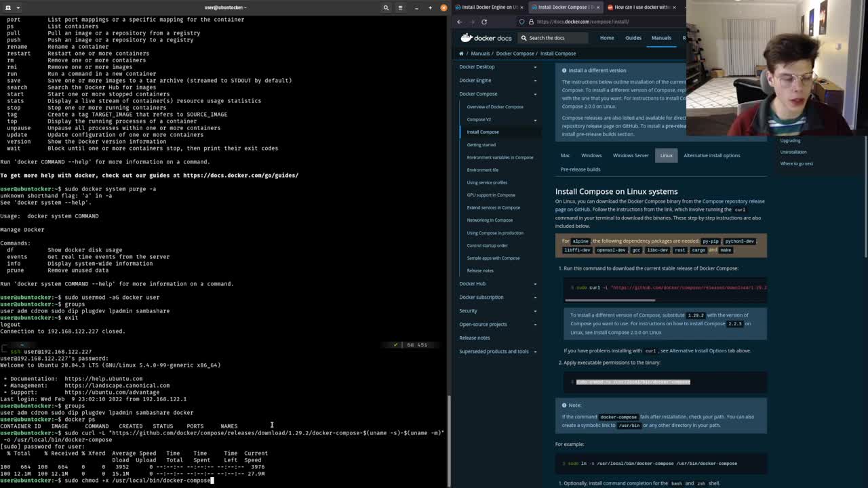Image resolution: width=868 pixels, height=488 pixels.
Task: Open the Guides nav link
Action: coord(633,38)
